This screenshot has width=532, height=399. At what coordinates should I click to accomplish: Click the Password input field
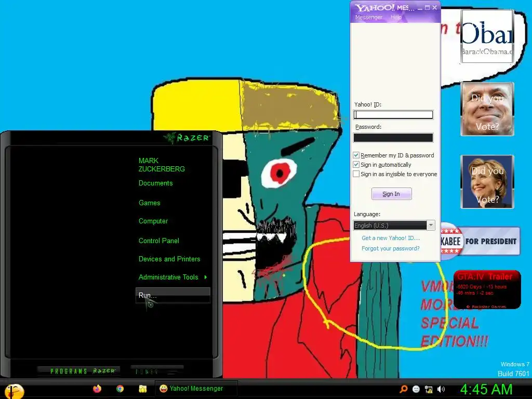[x=393, y=137]
